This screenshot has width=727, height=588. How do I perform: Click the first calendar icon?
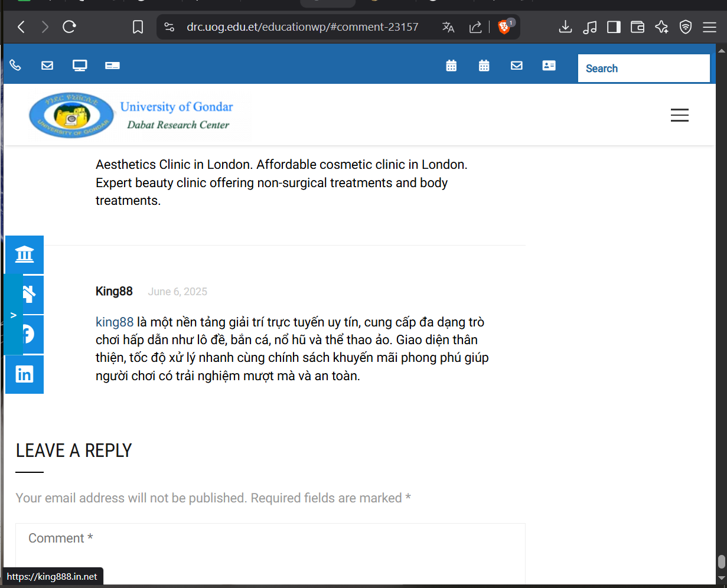451,66
